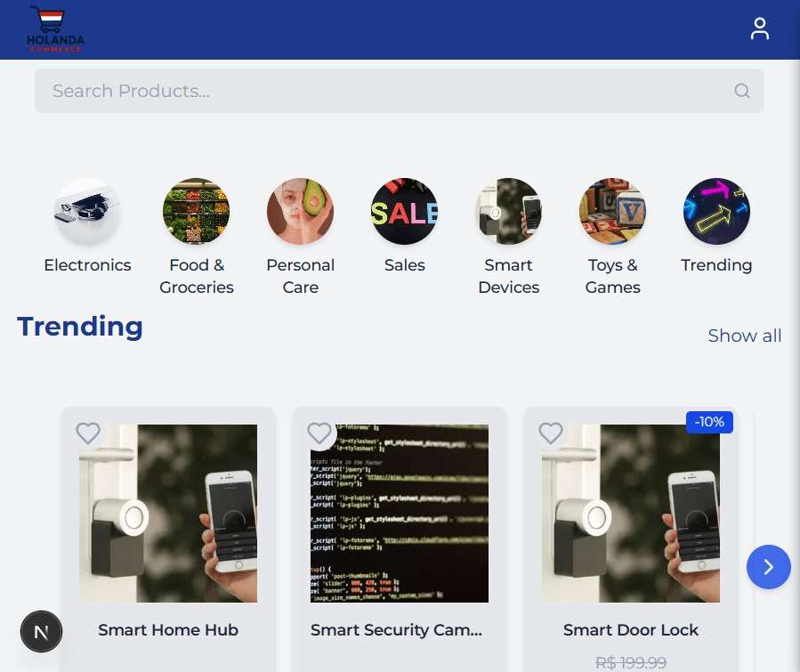The width and height of the screenshot is (800, 672).
Task: Add Smart Door Lock to wishlist
Action: point(551,433)
